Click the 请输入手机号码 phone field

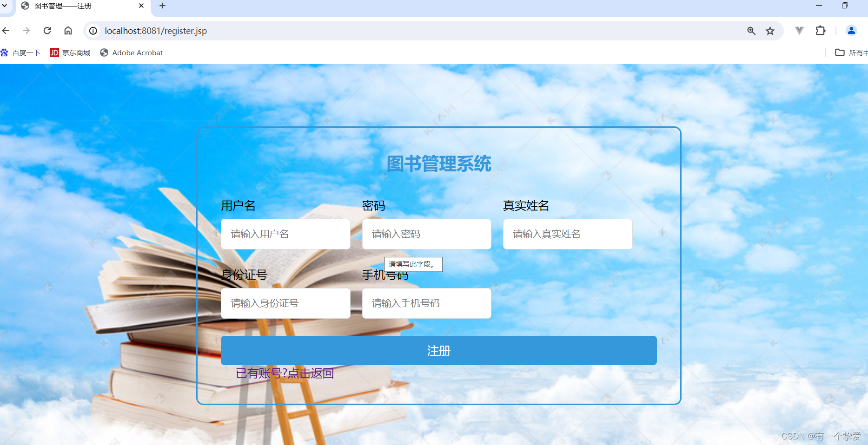tap(426, 303)
